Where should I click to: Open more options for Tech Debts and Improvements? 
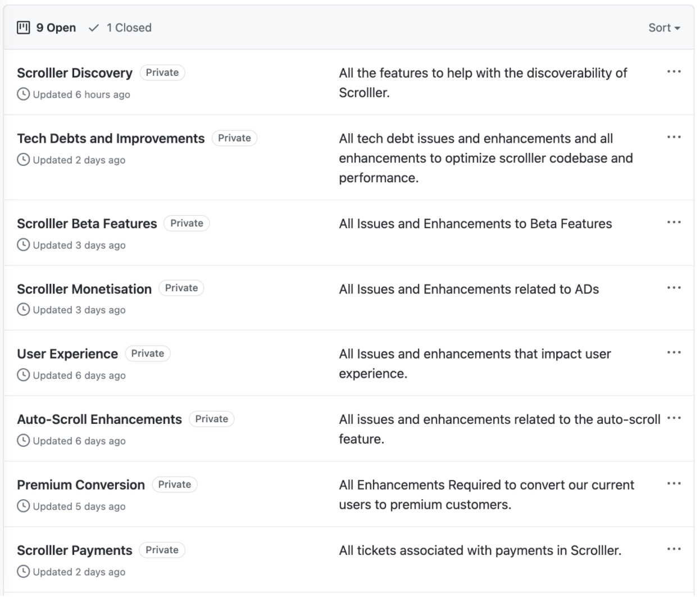click(x=674, y=137)
